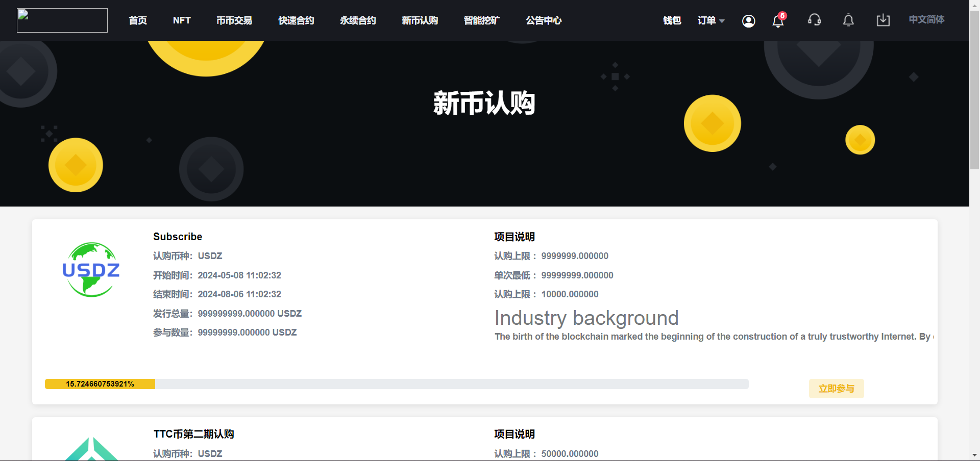Open the 中文简体 language selector
Viewport: 980px width, 461px height.
coord(926,20)
